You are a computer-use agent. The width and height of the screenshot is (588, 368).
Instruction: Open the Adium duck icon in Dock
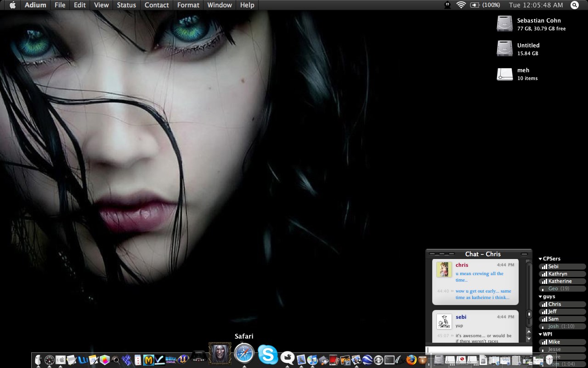tap(287, 357)
